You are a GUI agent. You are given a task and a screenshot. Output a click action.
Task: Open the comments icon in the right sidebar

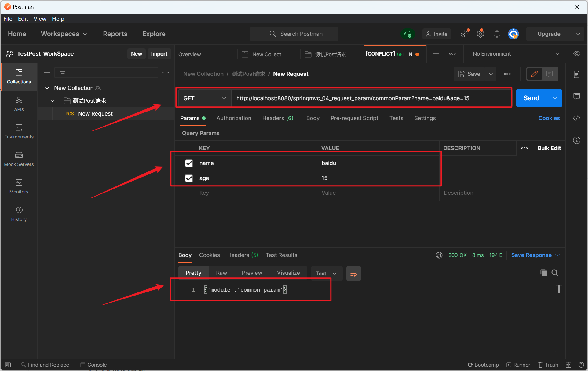[577, 96]
